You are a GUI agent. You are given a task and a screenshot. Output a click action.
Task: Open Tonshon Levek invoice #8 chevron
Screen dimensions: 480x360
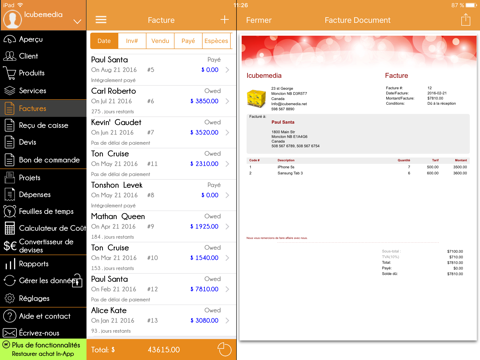(227, 195)
